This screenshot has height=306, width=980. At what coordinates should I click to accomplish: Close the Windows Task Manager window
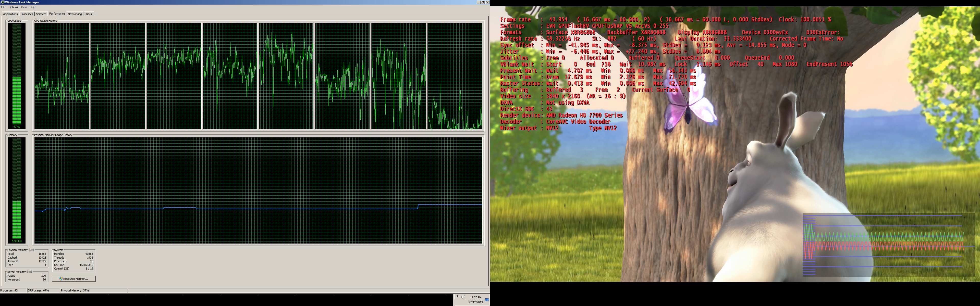point(487,2)
